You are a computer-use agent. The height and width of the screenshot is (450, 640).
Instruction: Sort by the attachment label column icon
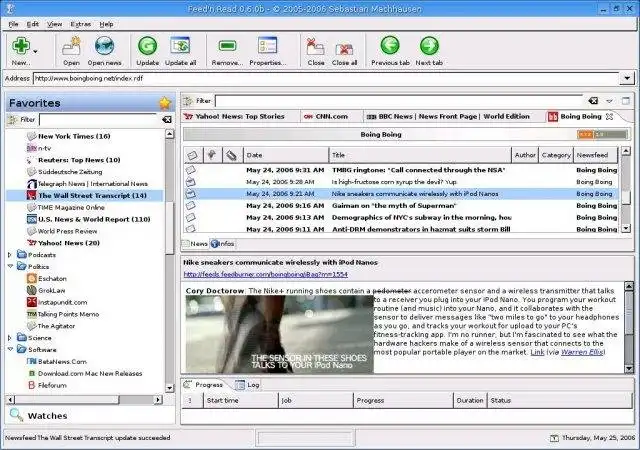click(232, 155)
